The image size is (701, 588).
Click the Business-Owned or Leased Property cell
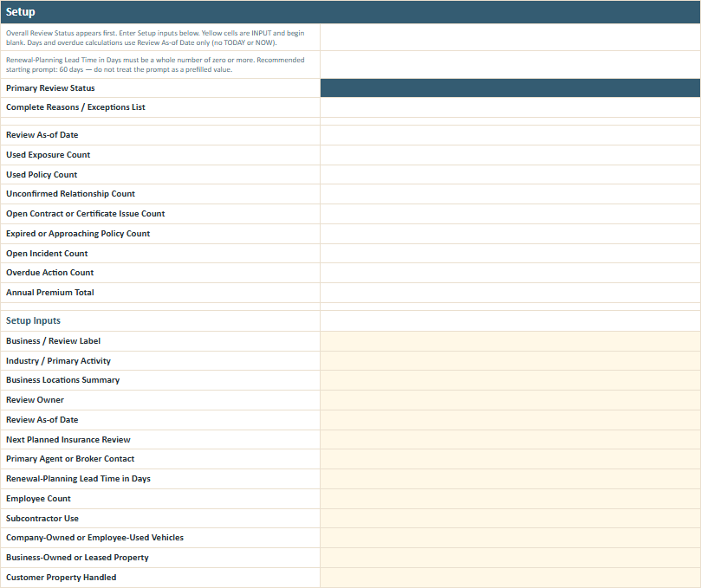pos(510,558)
